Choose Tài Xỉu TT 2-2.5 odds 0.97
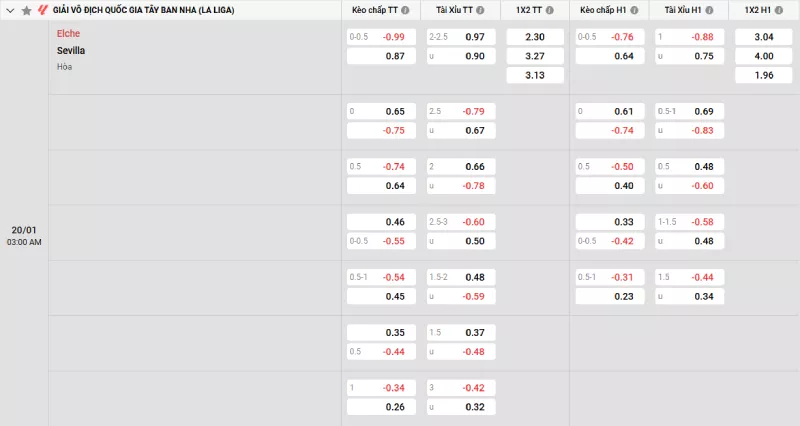Image resolution: width=800 pixels, height=426 pixels. (458, 37)
